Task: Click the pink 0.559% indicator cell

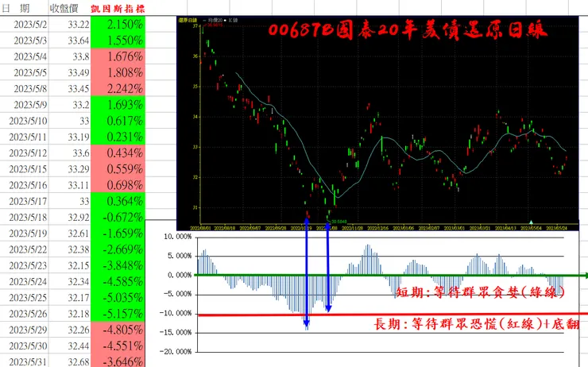Action: click(x=118, y=169)
